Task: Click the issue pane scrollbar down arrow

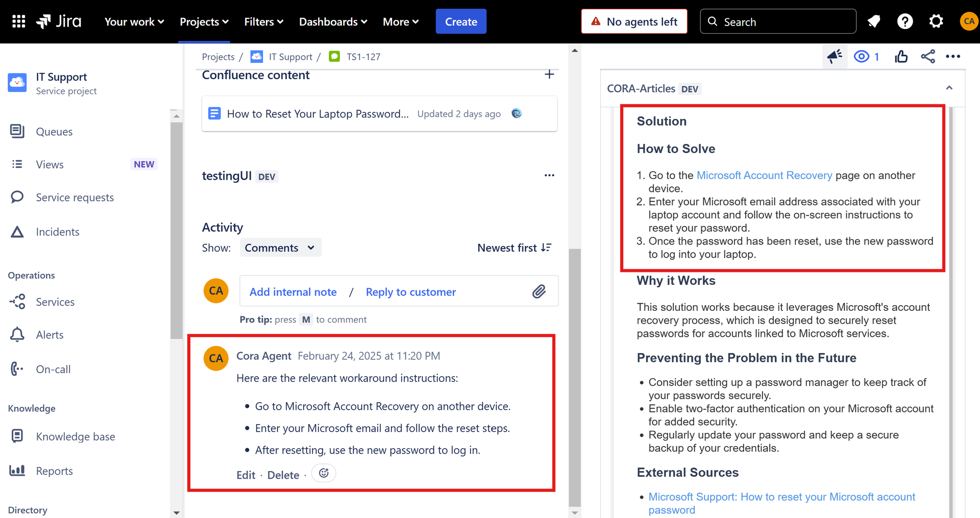Action: point(575,513)
